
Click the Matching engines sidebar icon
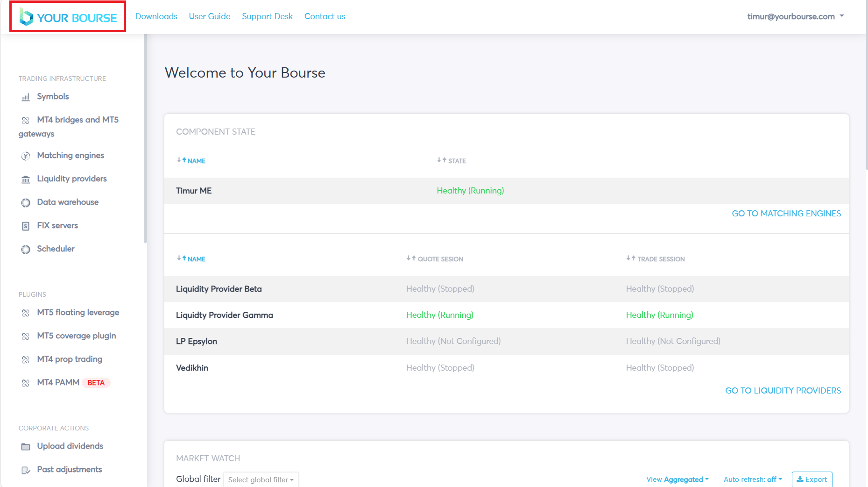tap(26, 156)
